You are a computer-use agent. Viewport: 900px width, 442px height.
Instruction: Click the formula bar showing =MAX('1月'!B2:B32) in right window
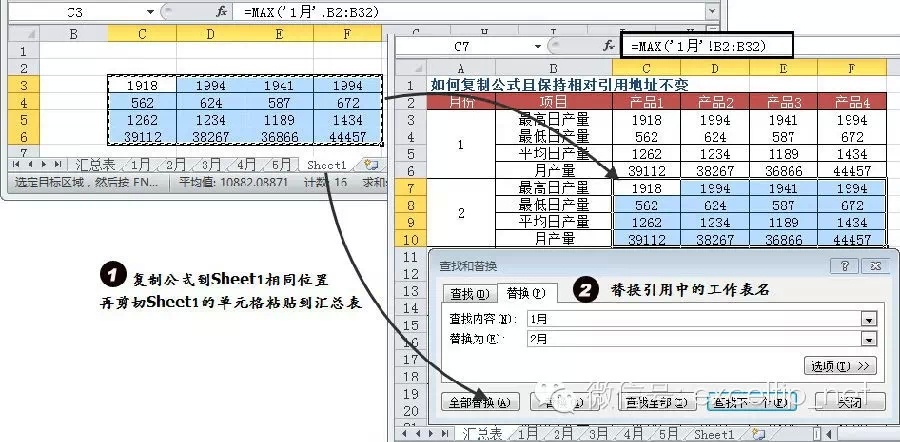click(707, 46)
